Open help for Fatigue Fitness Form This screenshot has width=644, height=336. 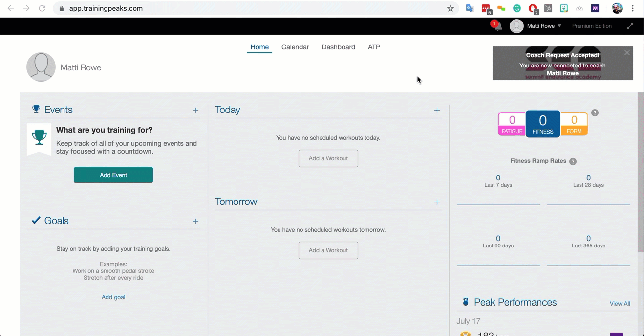(595, 113)
